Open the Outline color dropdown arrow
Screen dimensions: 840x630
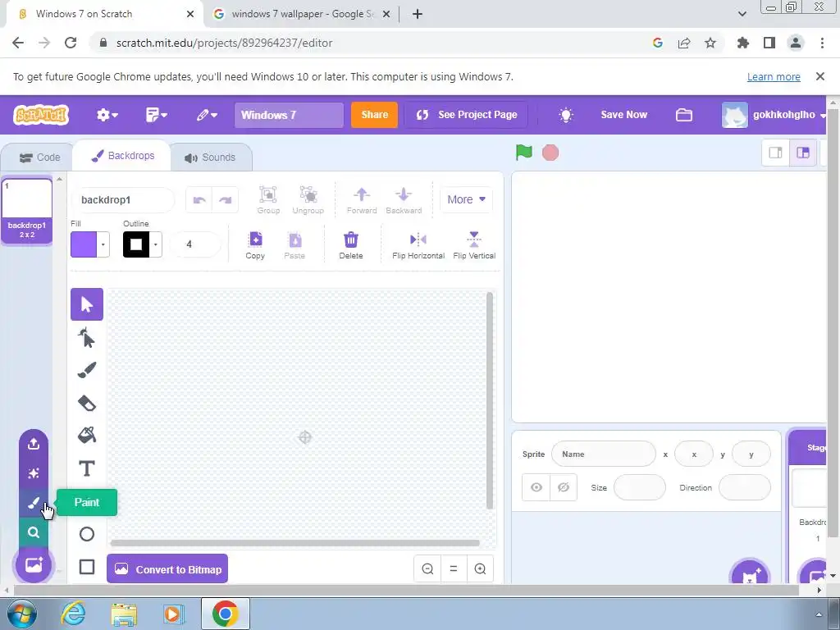click(155, 244)
